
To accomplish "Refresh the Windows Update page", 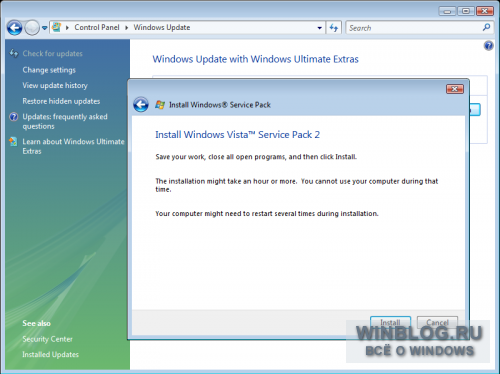I will (334, 28).
